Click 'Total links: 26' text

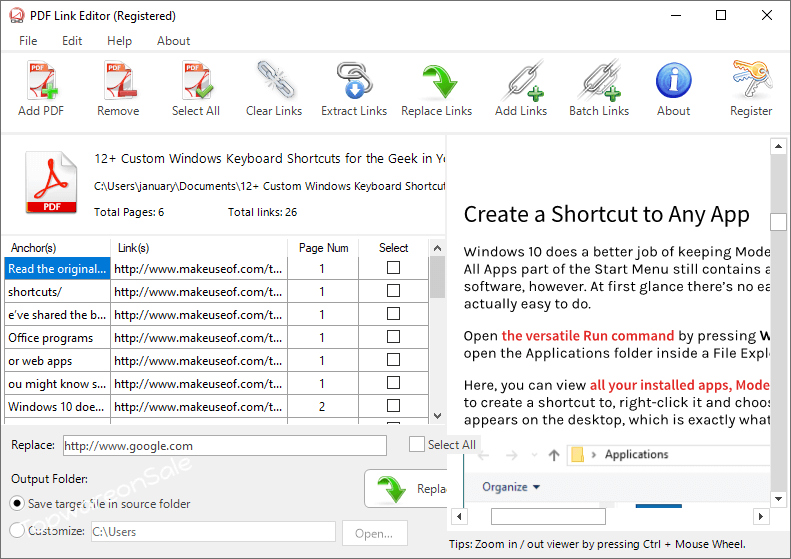(262, 212)
